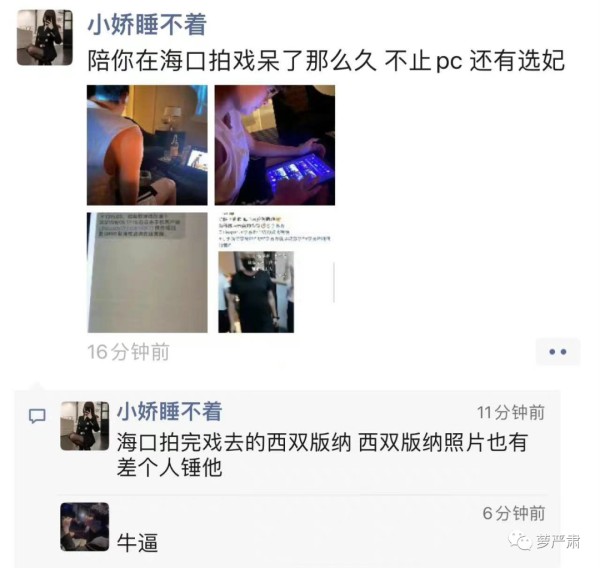Image resolution: width=600 pixels, height=568 pixels.
Task: Open the 小娇睡不着 name in the comments
Action: [170, 411]
